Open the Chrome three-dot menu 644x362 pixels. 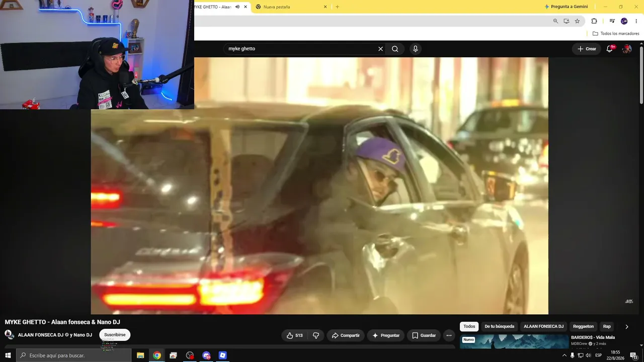click(636, 21)
